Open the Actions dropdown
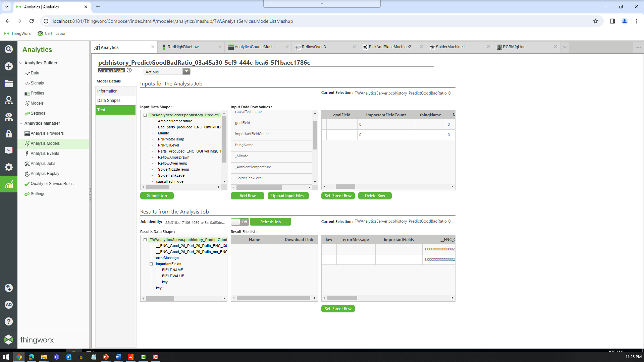The height and width of the screenshot is (362, 644). pyautogui.click(x=167, y=72)
